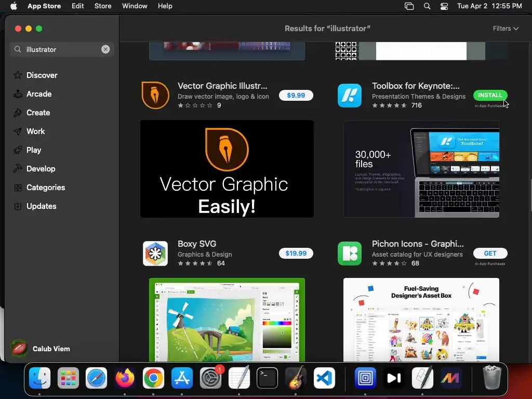Open the App Store menu
The height and width of the screenshot is (399, 532).
(x=44, y=6)
